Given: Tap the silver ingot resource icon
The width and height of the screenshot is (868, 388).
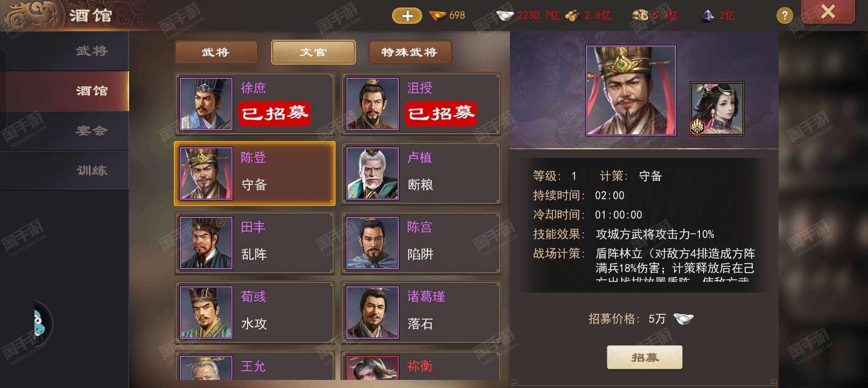Looking at the screenshot, I should click(x=505, y=15).
